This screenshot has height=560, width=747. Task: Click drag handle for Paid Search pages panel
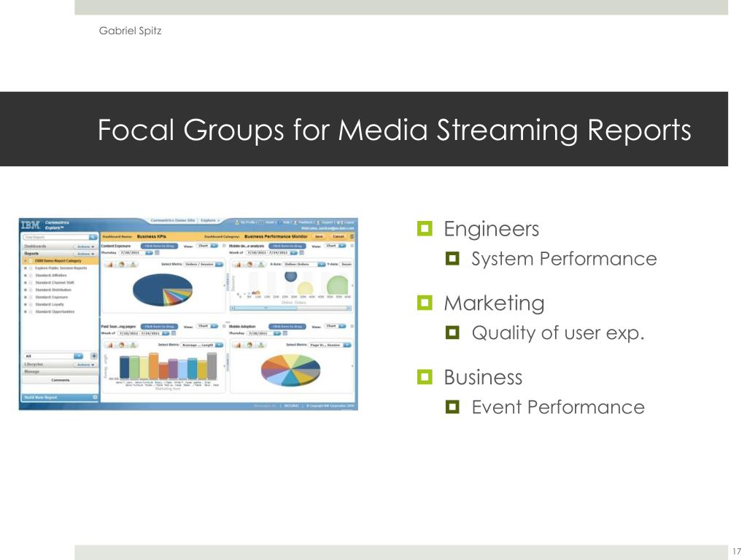pyautogui.click(x=159, y=326)
